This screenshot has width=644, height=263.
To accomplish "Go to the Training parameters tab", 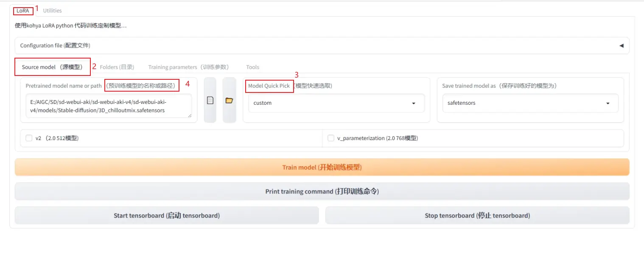I will (x=188, y=67).
